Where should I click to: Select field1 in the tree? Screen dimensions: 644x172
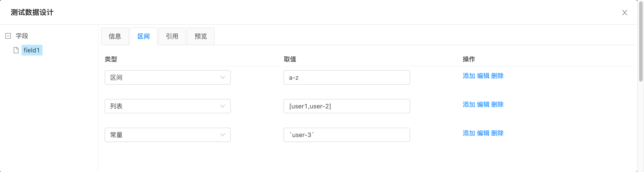32,50
